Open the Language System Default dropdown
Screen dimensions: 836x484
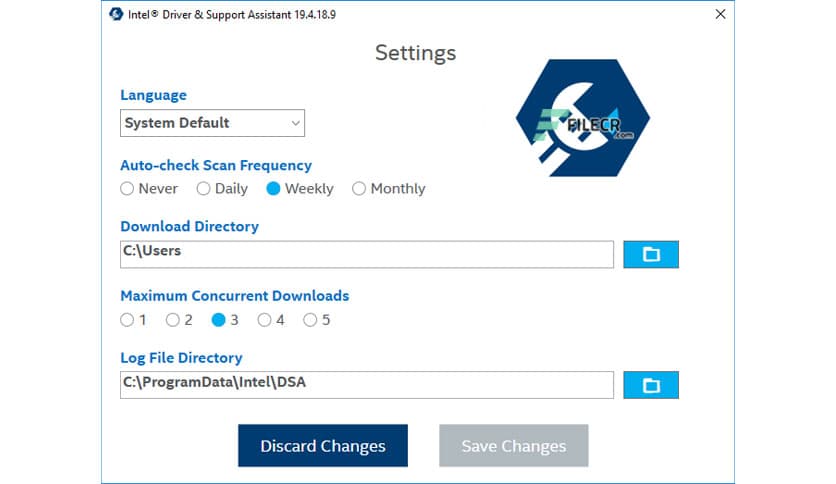tap(212, 123)
